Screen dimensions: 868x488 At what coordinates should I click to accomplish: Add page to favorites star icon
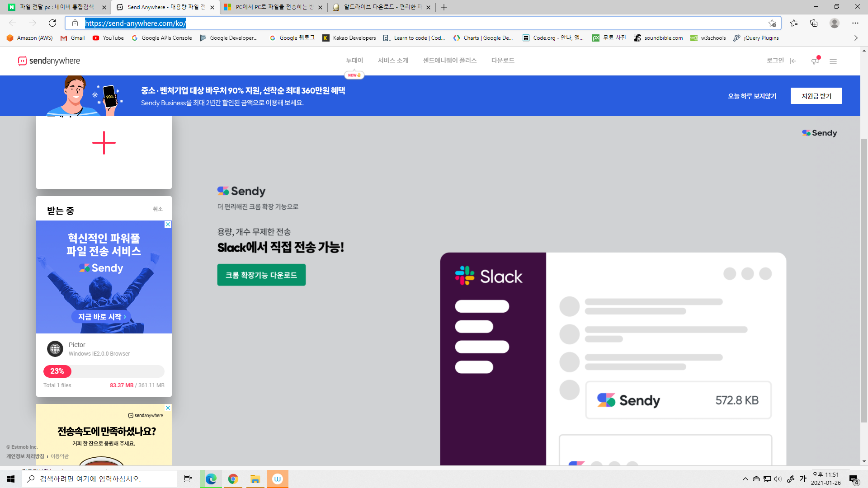click(x=772, y=23)
